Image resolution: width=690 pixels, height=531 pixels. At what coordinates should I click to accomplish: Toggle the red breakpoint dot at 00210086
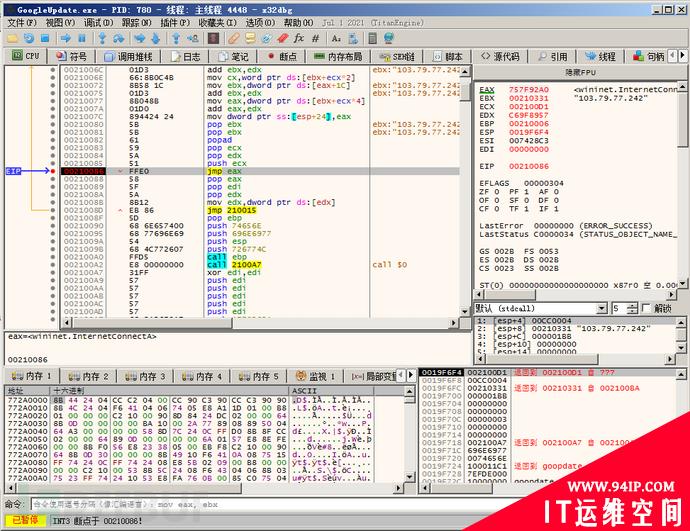[53, 171]
